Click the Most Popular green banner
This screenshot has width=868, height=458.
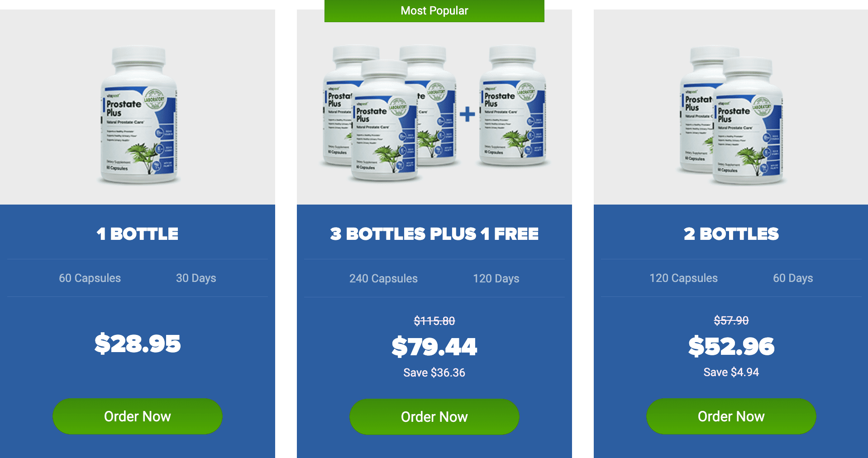[x=434, y=11]
